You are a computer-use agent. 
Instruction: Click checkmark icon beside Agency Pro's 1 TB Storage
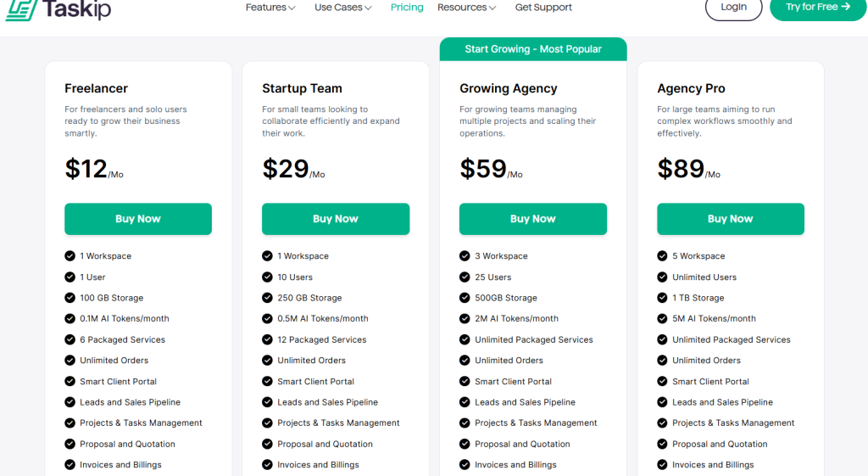[662, 298]
